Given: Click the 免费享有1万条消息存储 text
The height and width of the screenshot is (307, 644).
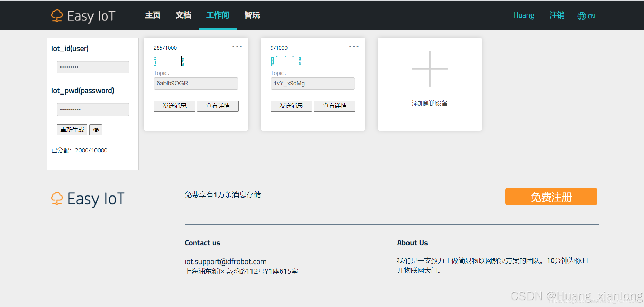Looking at the screenshot, I should click(223, 195).
